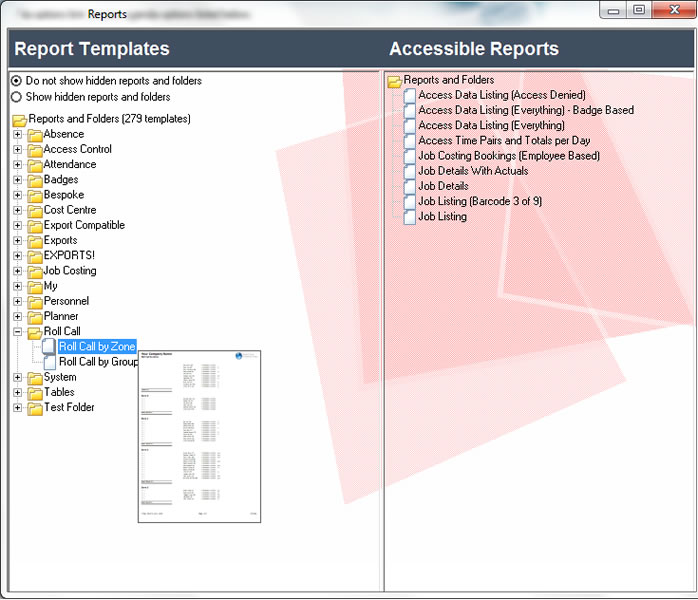Click the Job Details report icon
This screenshot has height=600, width=698.
(x=410, y=186)
